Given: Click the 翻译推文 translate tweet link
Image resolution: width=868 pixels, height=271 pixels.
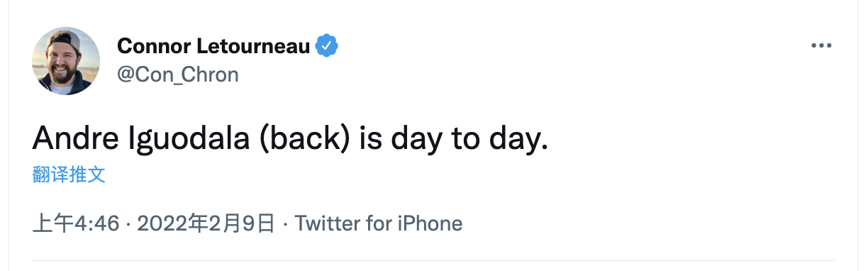Looking at the screenshot, I should [69, 175].
